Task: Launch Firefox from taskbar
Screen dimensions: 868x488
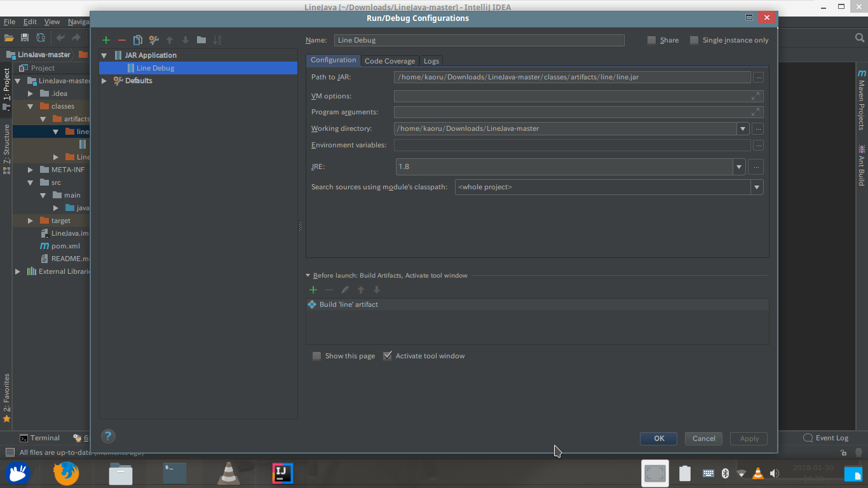Action: point(66,474)
